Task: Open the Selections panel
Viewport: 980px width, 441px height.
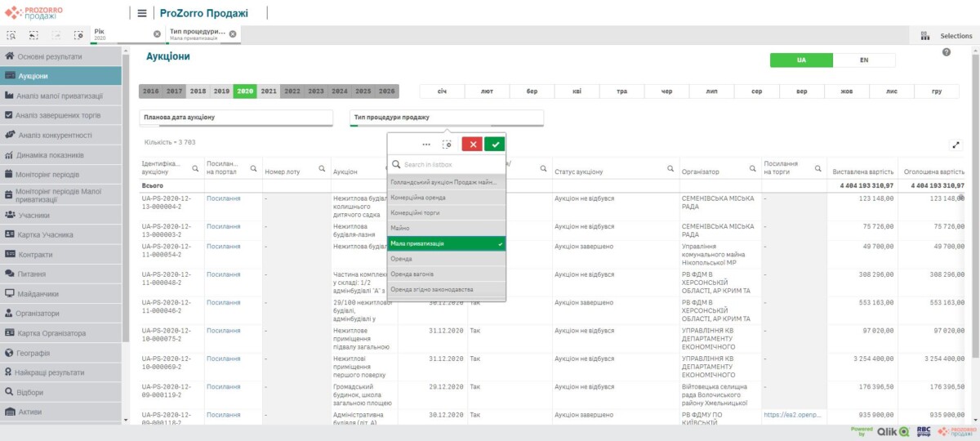Action: pos(947,35)
